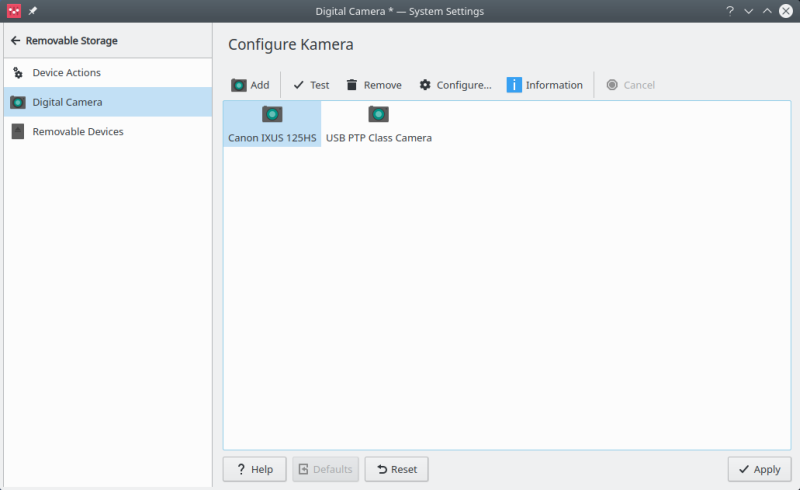800x490 pixels.
Task: Open Device Actions settings
Action: click(x=108, y=72)
